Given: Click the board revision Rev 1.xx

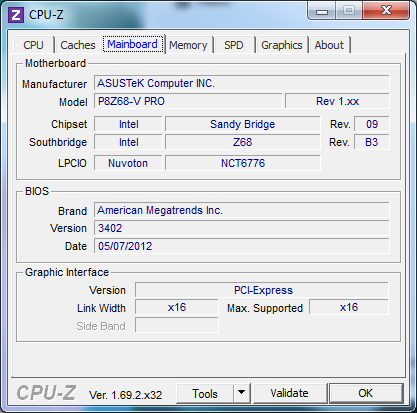Looking at the screenshot, I should click(337, 101).
